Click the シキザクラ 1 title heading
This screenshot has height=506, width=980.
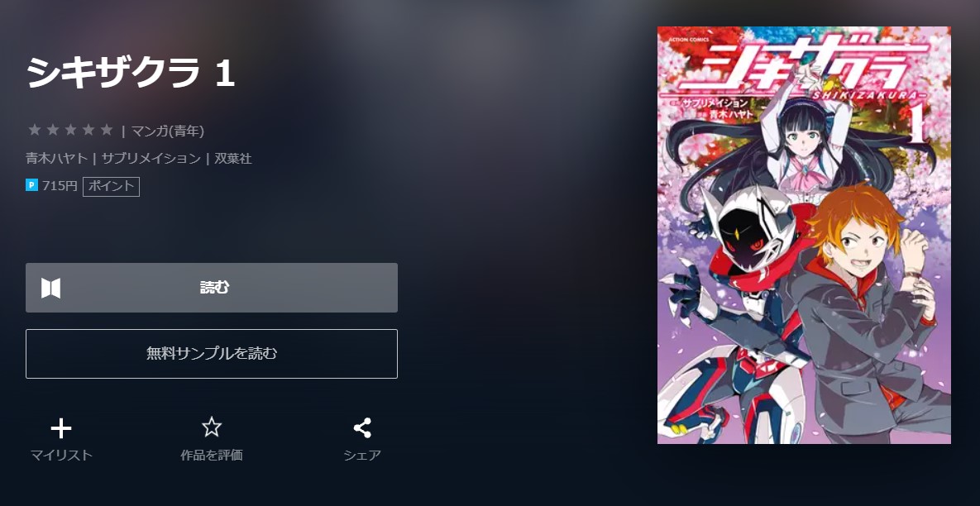[131, 73]
